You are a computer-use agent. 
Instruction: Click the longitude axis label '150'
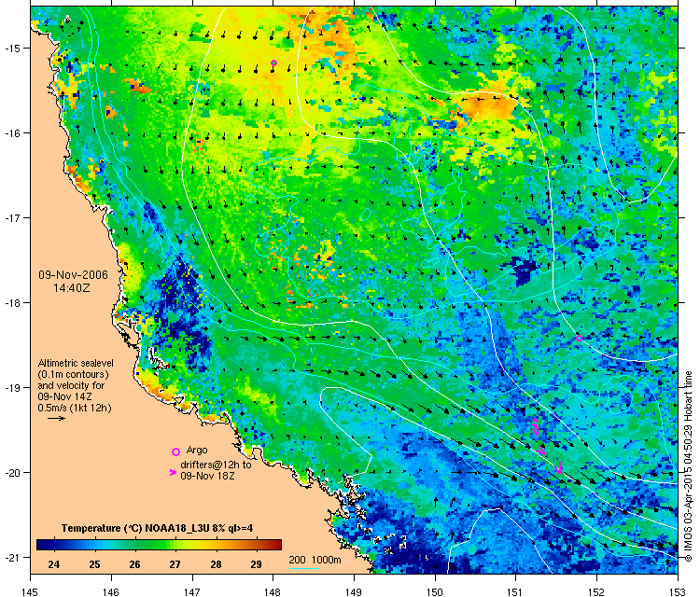[435, 591]
